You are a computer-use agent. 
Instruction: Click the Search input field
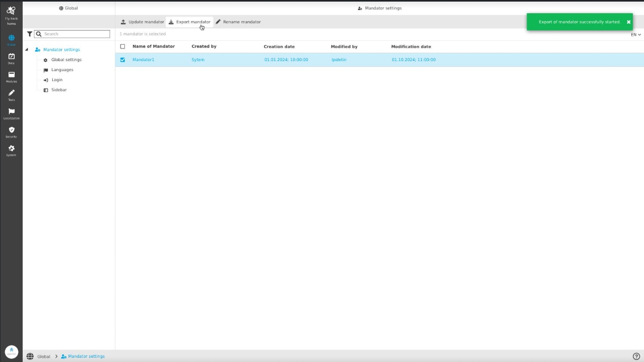coord(72,34)
